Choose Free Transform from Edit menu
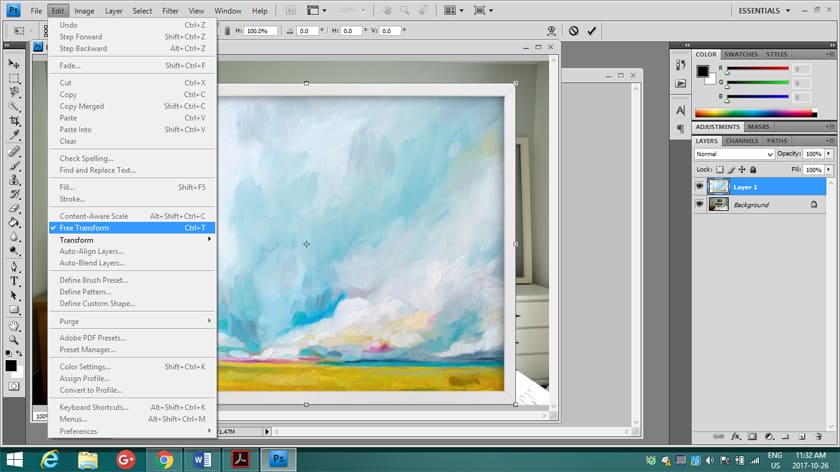 (x=132, y=228)
